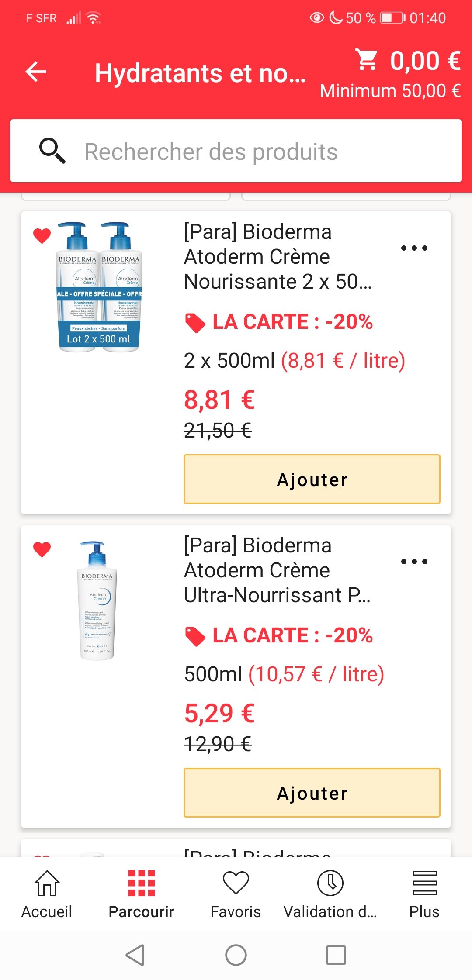Unfavorite the Bioderma Crème Nourissante lot

pos(42,236)
